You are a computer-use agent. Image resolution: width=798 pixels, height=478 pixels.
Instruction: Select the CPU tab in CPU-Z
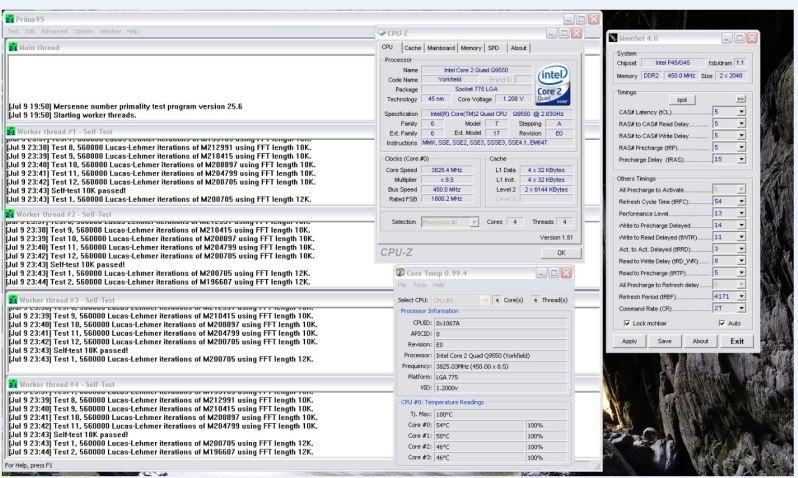tap(388, 47)
